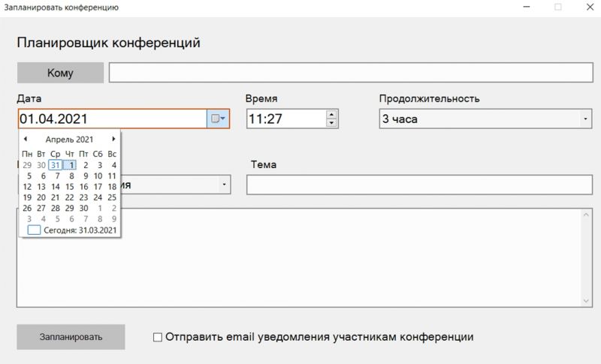Select April 16 in calendar
601x364 pixels.
coord(83,187)
